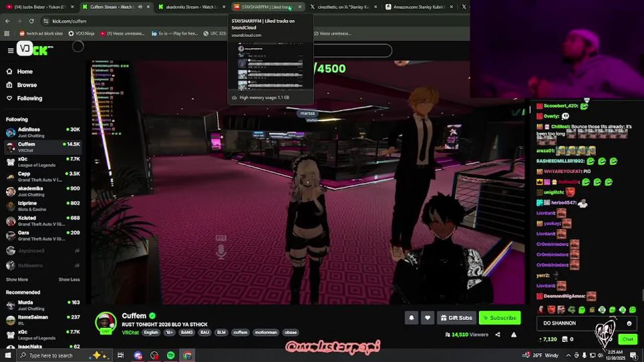
Task: Open Ev.io Play for free bookmark
Action: [x=175, y=34]
